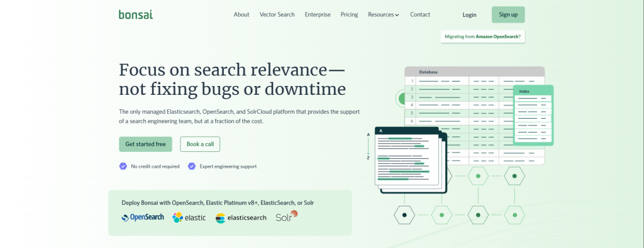Viewport: 644px width, 248px height.
Task: Click the elasticsearch logo
Action: pos(241,218)
